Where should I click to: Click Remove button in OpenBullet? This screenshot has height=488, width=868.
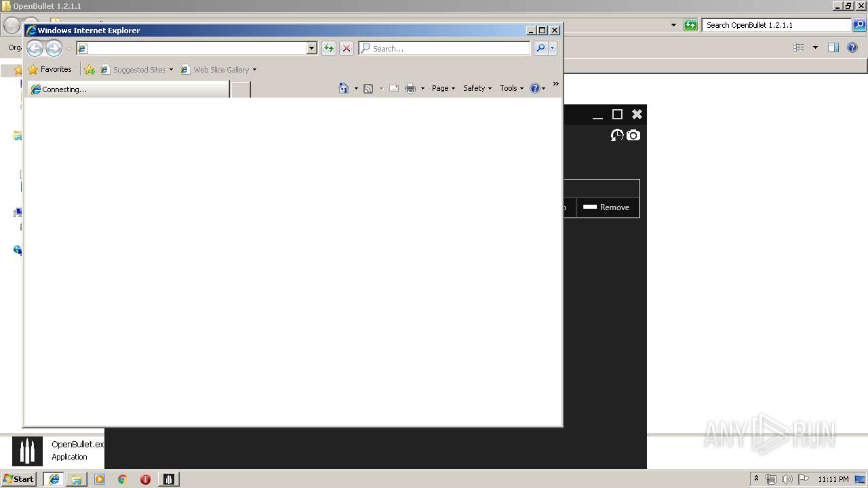(x=607, y=207)
